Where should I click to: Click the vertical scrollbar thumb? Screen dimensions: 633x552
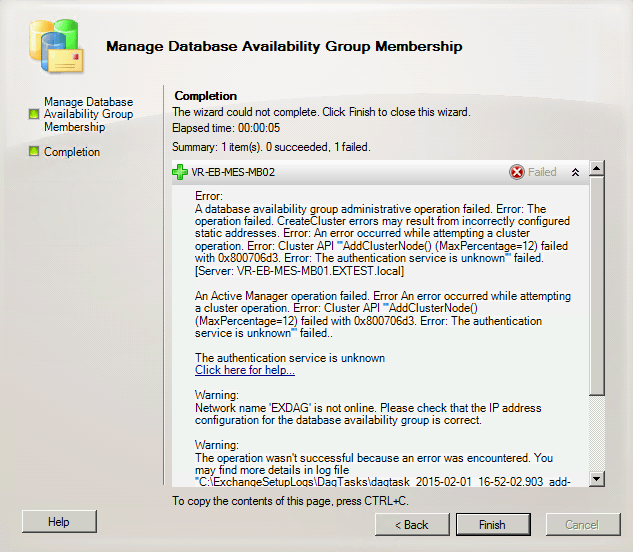tap(597, 285)
